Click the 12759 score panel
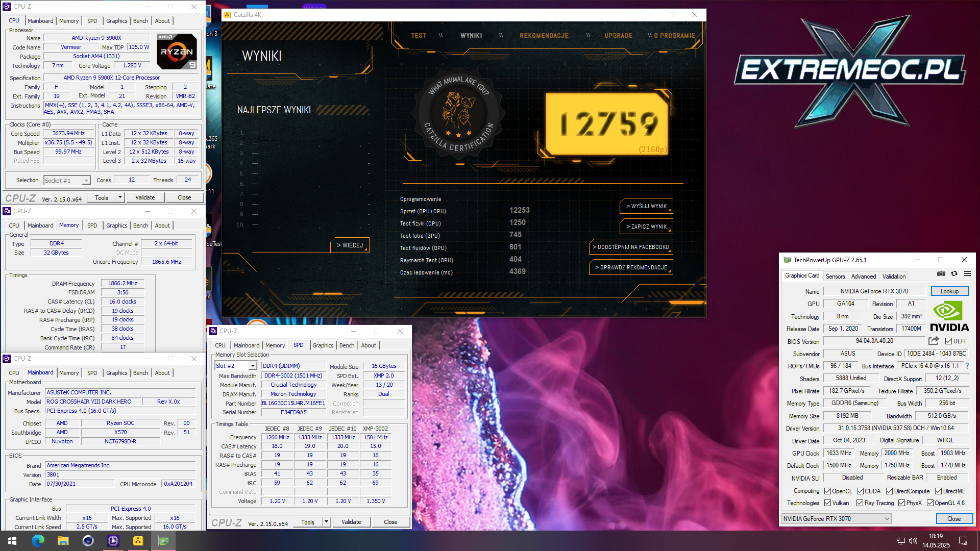Screen dimensions: 980x551 (x=606, y=124)
